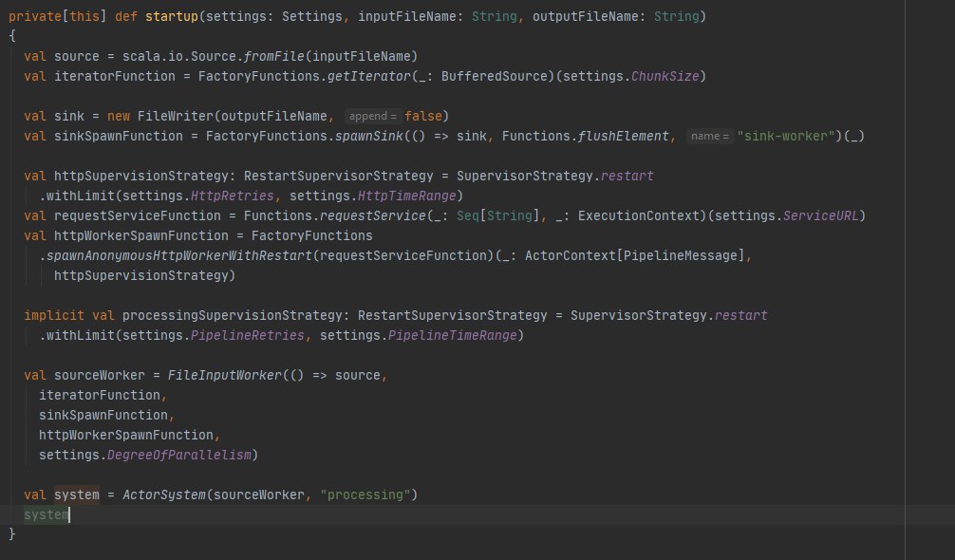
Task: Select the Settings type in the signature
Action: click(311, 16)
